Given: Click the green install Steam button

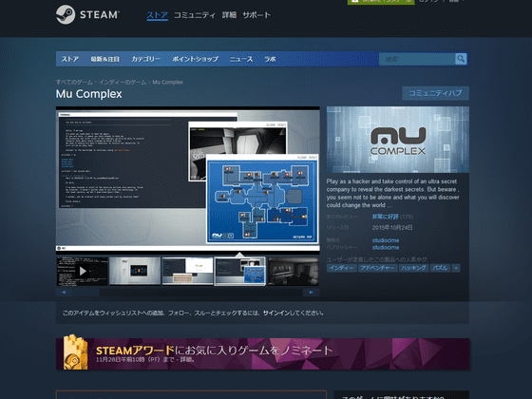Looking at the screenshot, I should pos(381,2).
